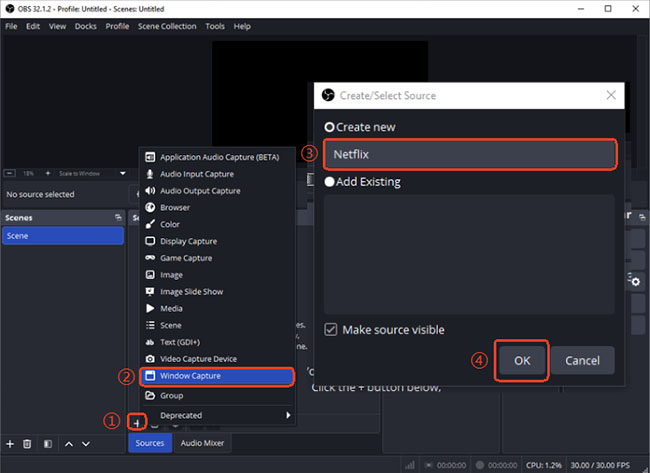This screenshot has width=650, height=473.
Task: Pick the Game Capture gamepad icon
Action: click(150, 258)
